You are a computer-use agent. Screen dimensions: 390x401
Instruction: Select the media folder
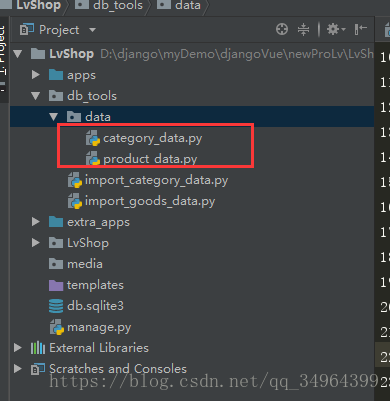point(85,264)
